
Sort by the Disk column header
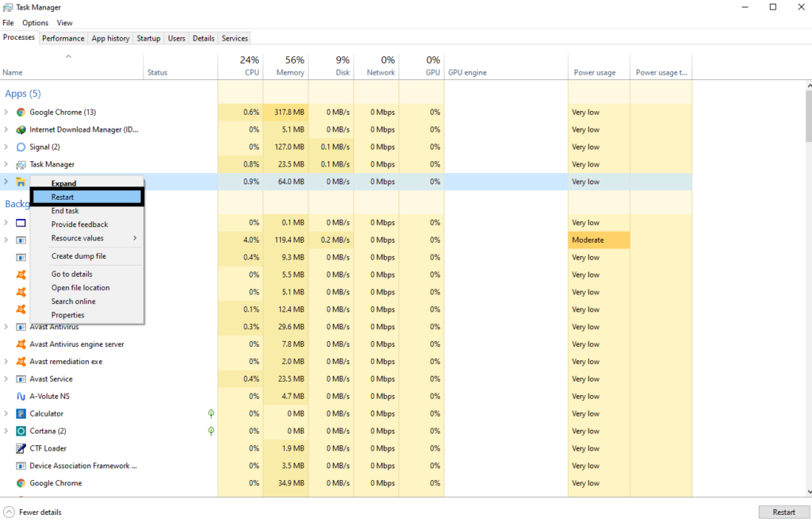(331, 66)
